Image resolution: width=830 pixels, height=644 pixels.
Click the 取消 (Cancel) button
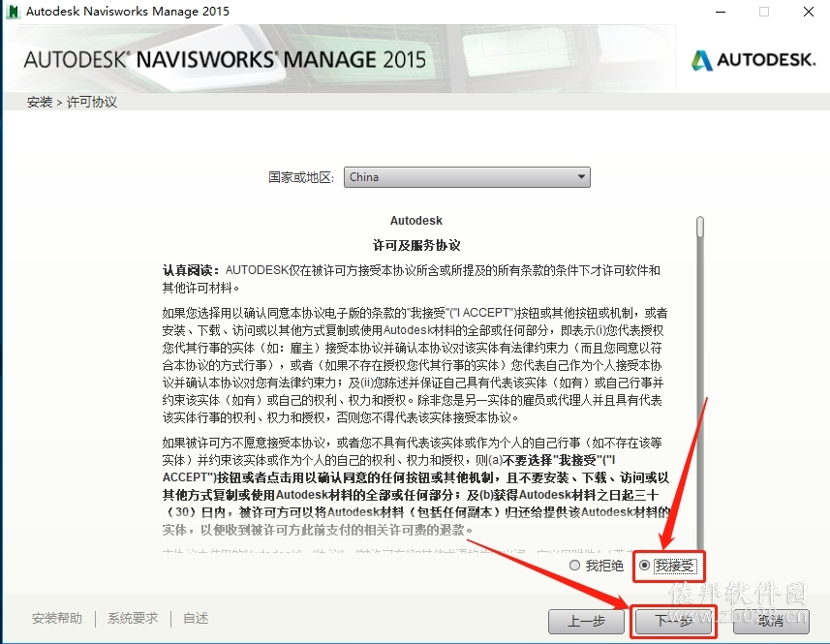point(771,622)
